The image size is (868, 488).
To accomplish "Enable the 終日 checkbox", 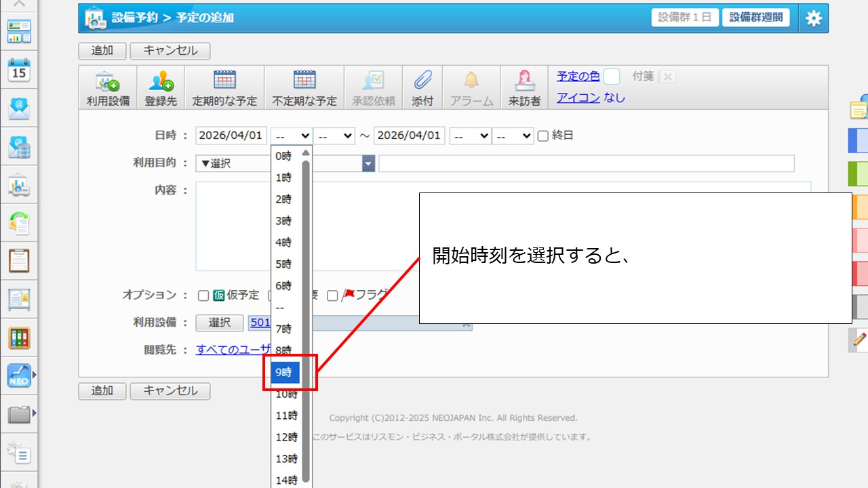I will [543, 136].
